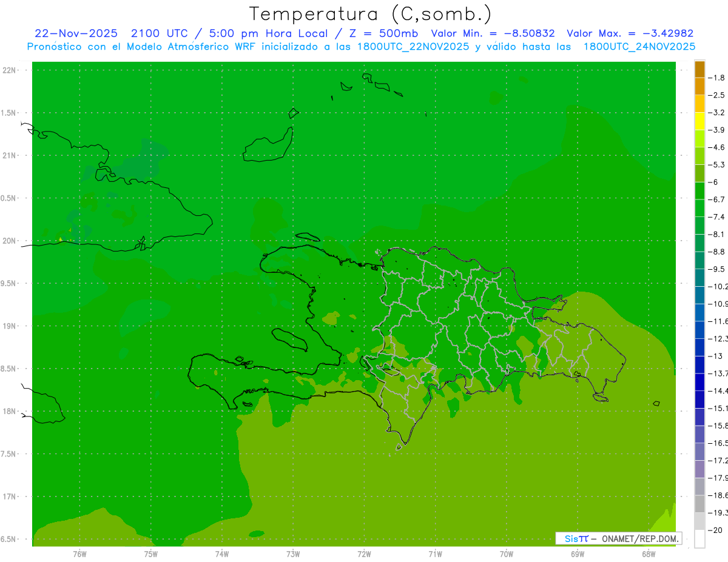The image size is (728, 562).
Task: Click the "1800UTC_22NOV2025" initialization time text
Action: (413, 47)
